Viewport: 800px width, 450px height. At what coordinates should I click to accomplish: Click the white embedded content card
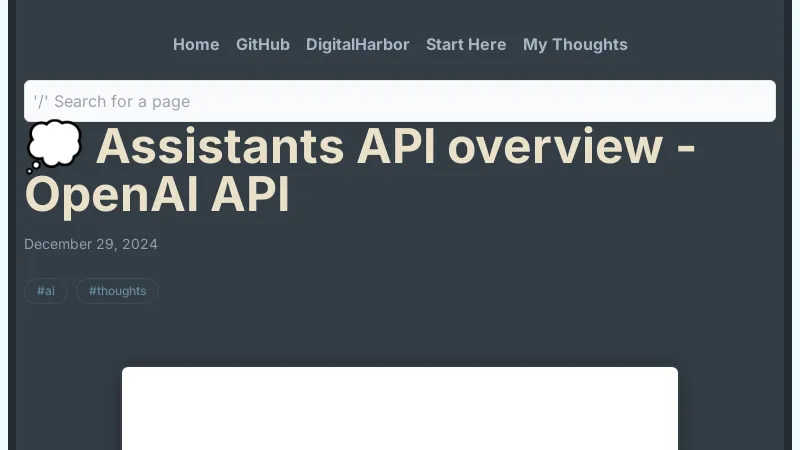[x=400, y=408]
